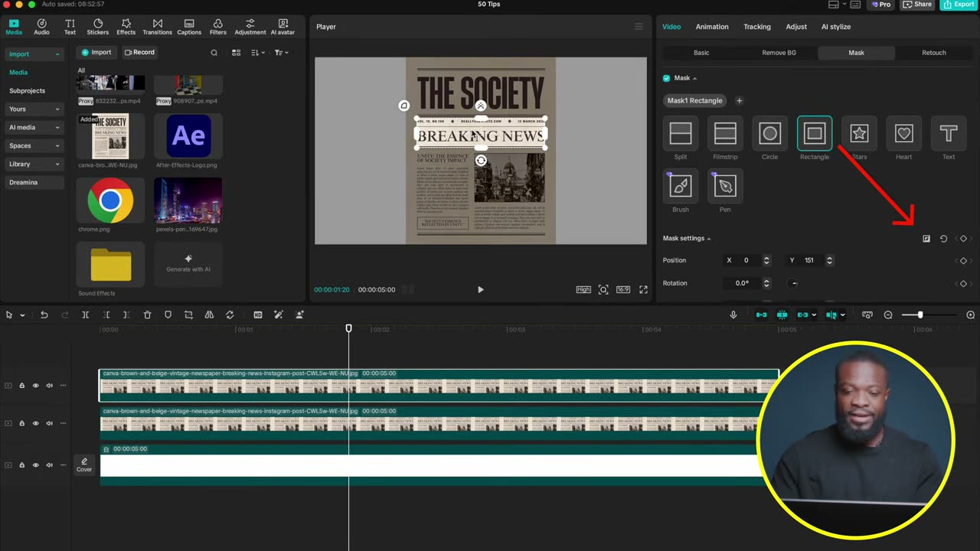Open the Adjustment panel
This screenshot has height=551, width=980.
250,27
